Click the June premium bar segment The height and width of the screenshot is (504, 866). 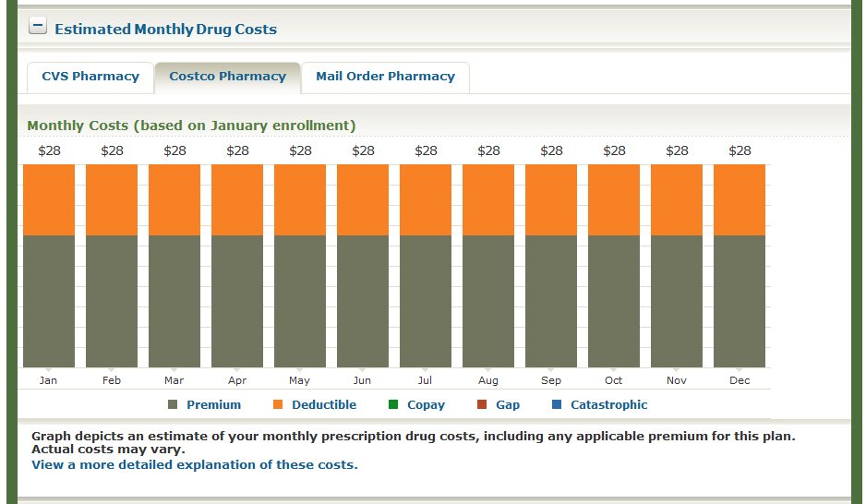[x=363, y=301]
